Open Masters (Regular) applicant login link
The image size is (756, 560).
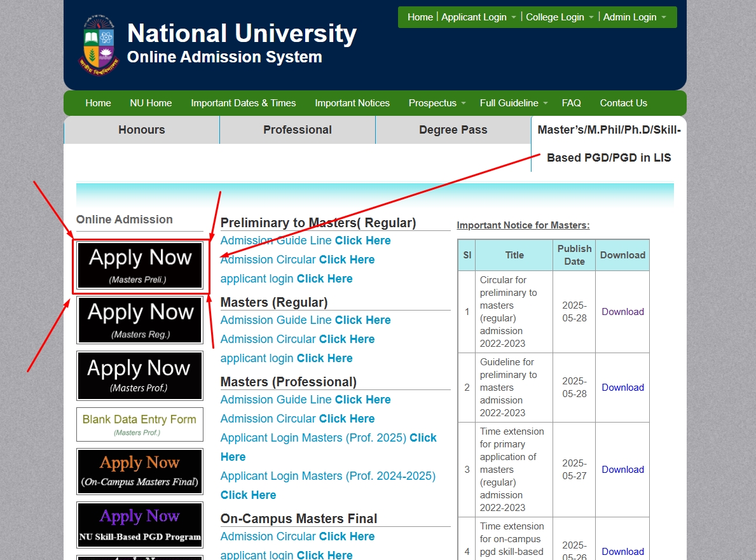coord(286,358)
